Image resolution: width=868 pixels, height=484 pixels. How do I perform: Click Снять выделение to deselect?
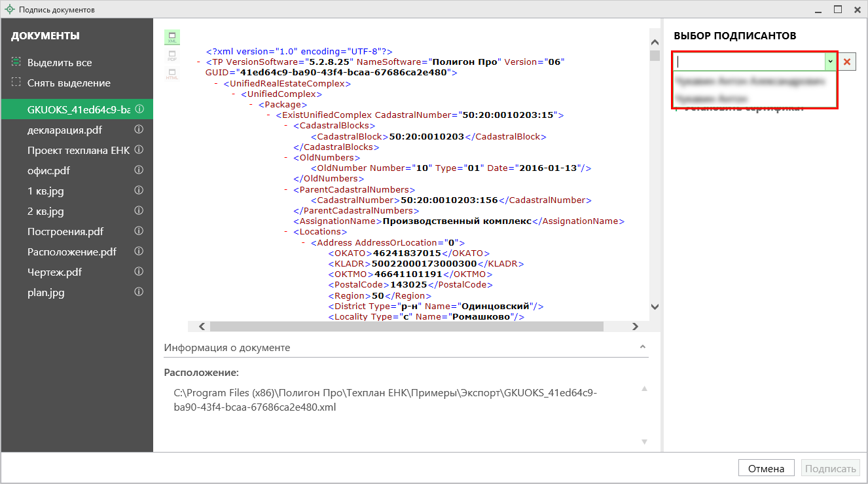(x=68, y=83)
